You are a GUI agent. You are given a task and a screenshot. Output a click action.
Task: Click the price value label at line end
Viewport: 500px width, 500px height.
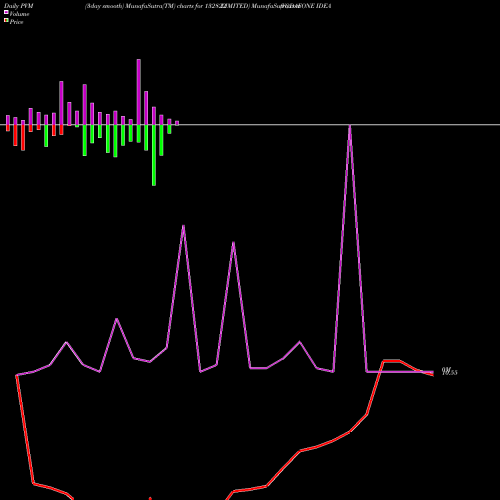point(449,372)
